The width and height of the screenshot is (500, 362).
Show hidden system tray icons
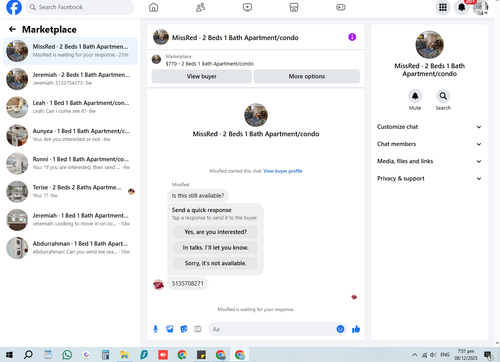pos(414,355)
